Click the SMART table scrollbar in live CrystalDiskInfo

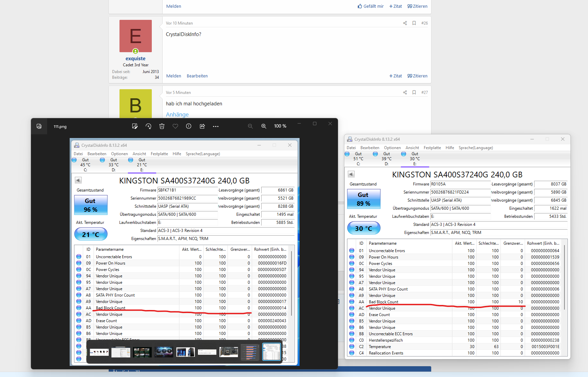(564, 277)
